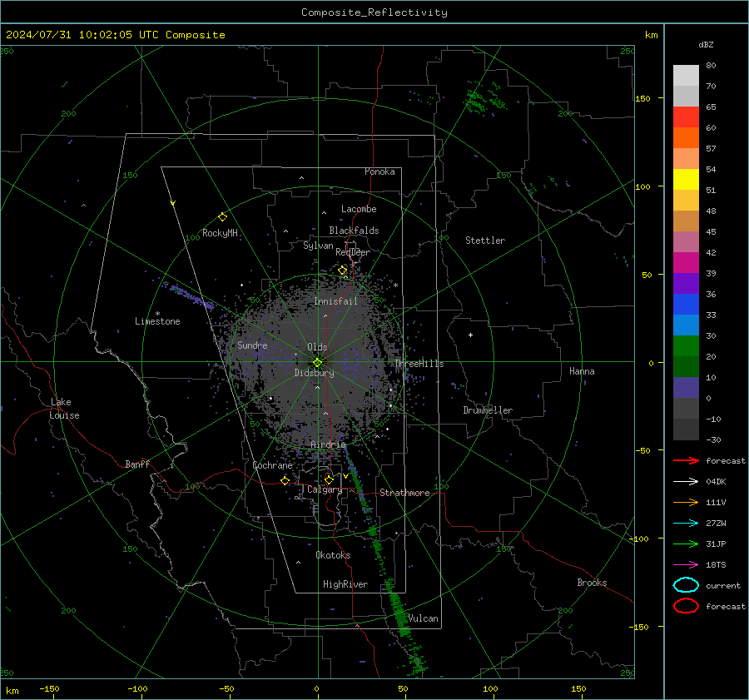The height and width of the screenshot is (700, 749).
Task: Click the orange swatch between 60 and 57 dBZ
Action: pos(686,137)
